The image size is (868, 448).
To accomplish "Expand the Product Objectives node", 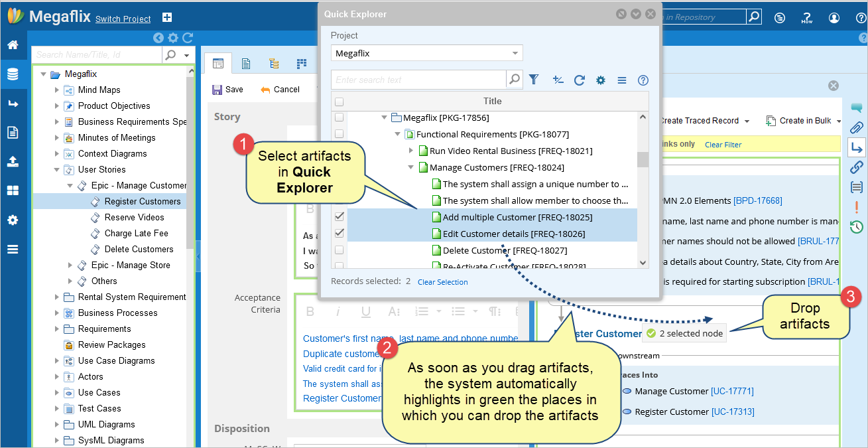I will [57, 106].
